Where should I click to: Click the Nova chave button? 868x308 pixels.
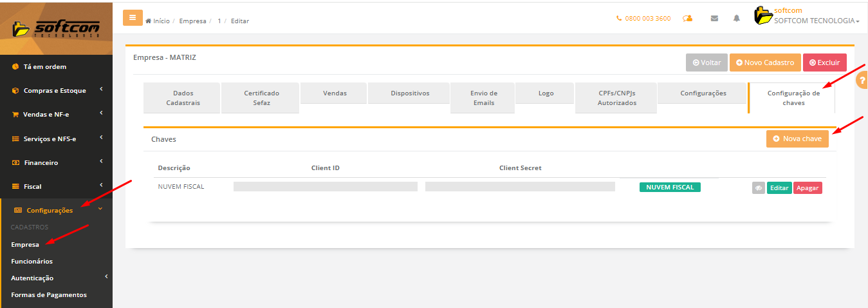coord(797,139)
